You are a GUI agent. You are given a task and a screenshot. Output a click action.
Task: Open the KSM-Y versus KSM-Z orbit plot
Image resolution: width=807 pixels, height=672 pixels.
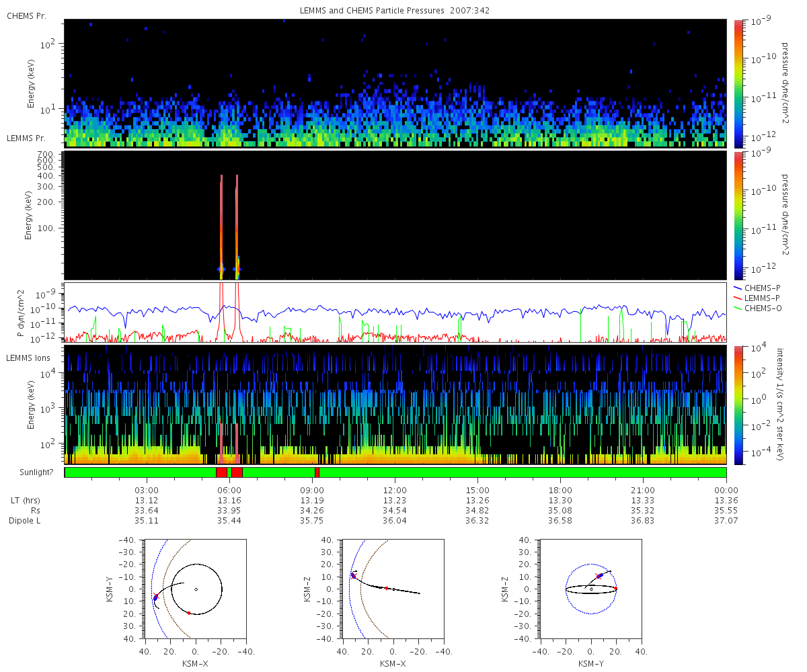point(591,589)
